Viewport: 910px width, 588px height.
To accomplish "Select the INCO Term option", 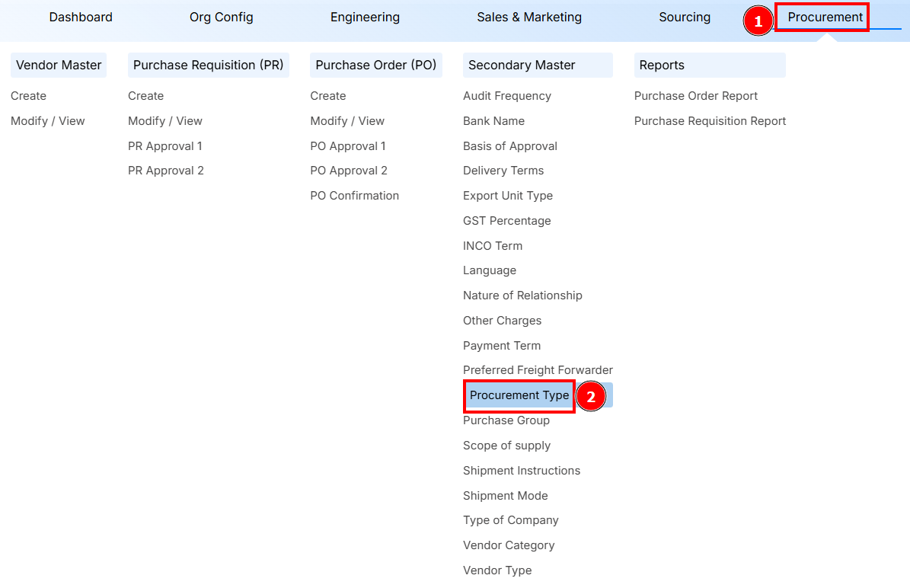I will click(493, 245).
